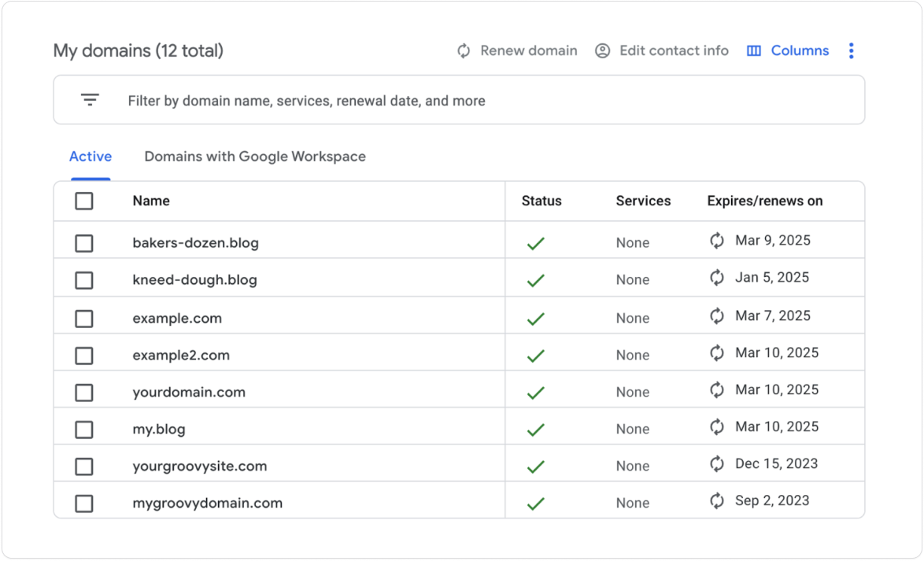This screenshot has width=924, height=561.
Task: Open the example.com domain
Action: 177,319
